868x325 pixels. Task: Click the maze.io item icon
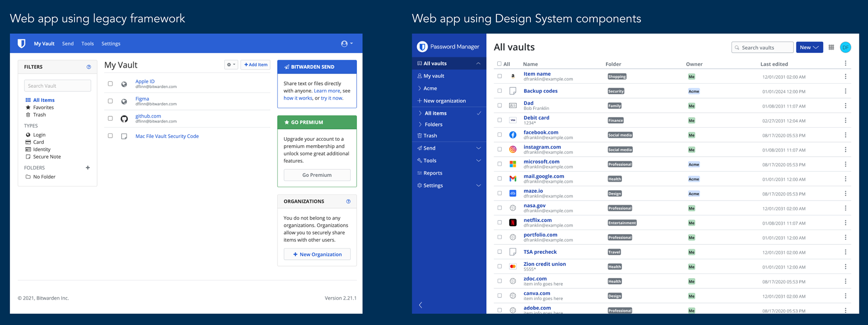pos(513,193)
